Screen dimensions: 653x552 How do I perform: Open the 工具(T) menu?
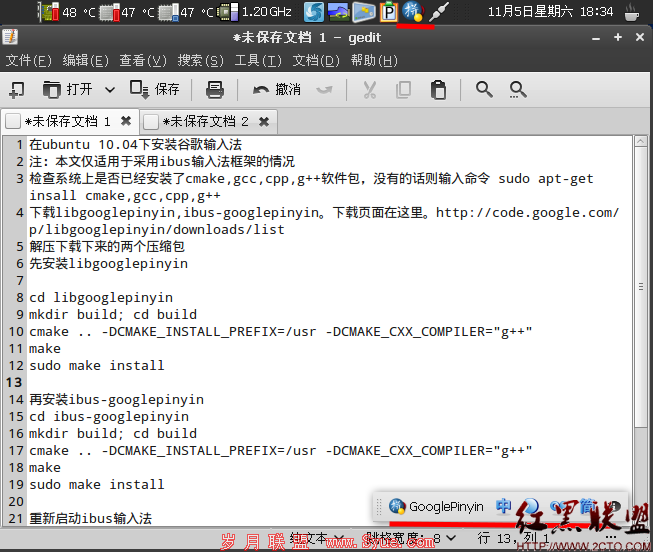258,61
